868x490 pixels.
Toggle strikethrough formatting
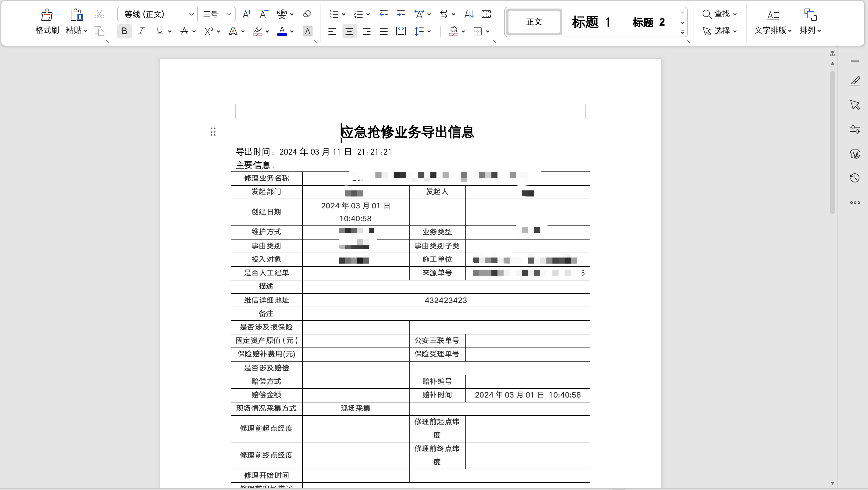(184, 31)
